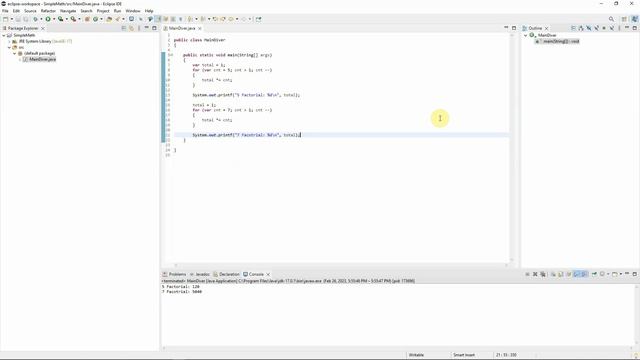This screenshot has width=640, height=360.
Task: Open the Display Selected Console dropdown
Action: tap(608, 274)
